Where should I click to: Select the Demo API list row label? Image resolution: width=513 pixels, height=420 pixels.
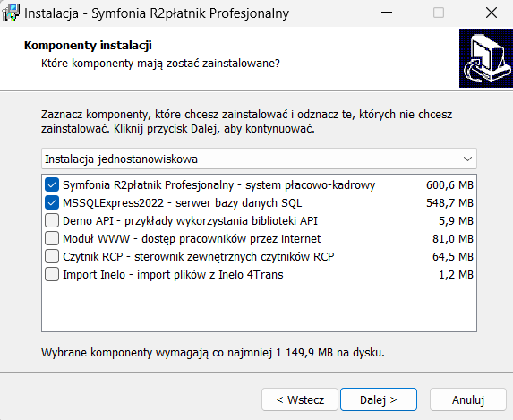click(190, 221)
